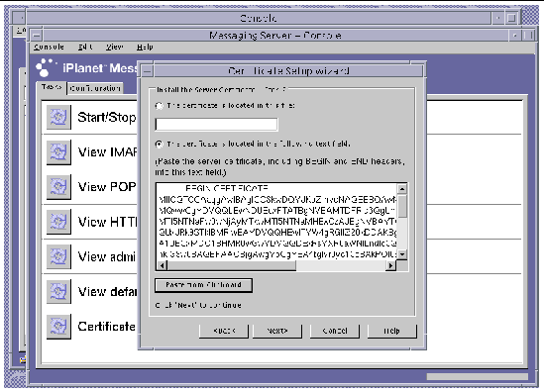The image size is (544, 392).
Task: Click the View default task label
Action: coord(107,292)
